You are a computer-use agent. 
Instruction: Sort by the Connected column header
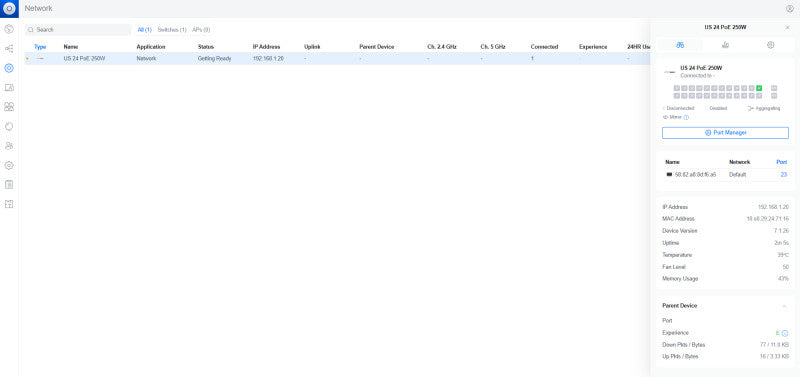pos(544,47)
